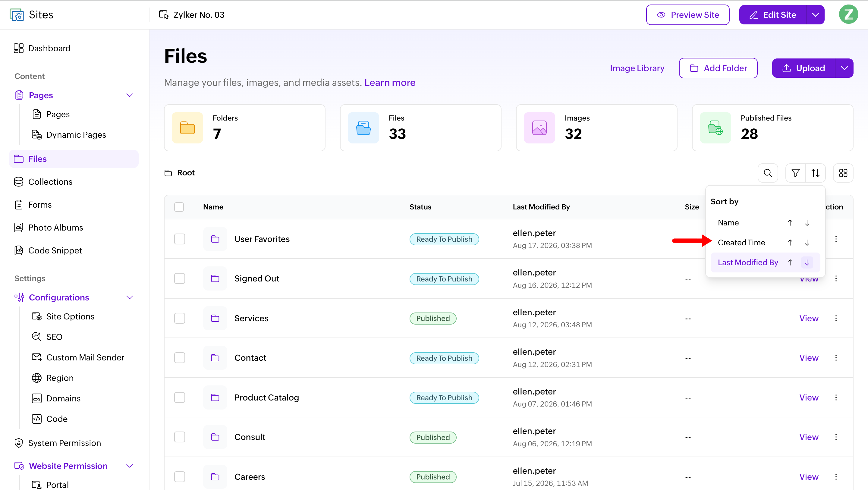Open the filter funnel icon
Viewport: 868px width, 490px height.
(795, 173)
